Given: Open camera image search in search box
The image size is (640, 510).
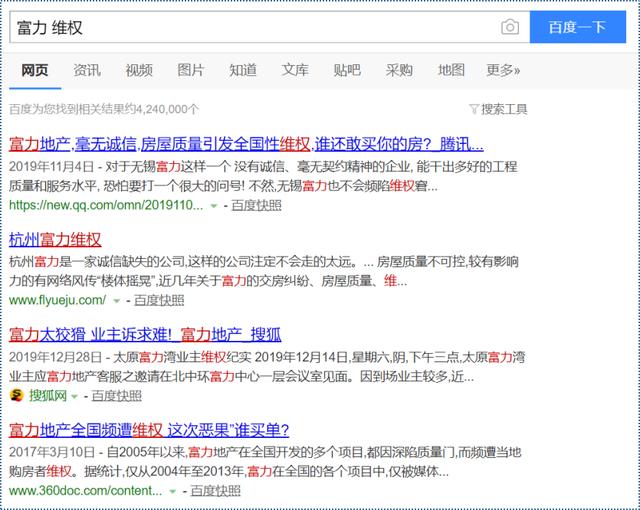Looking at the screenshot, I should 510,27.
